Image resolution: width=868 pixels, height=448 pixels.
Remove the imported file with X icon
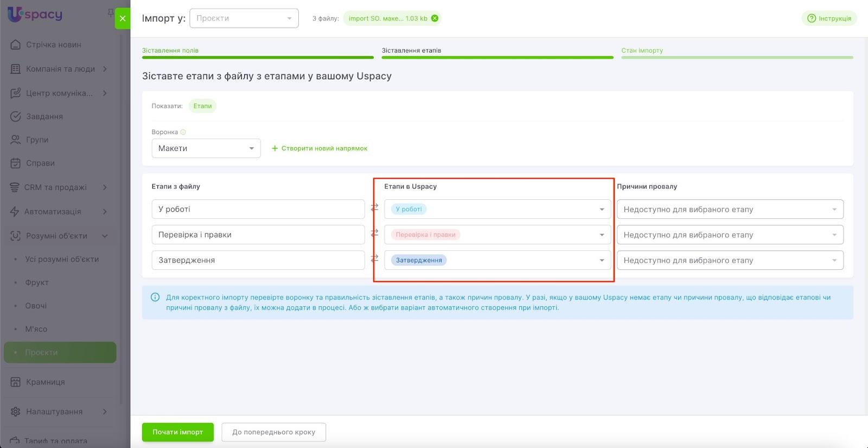pyautogui.click(x=435, y=18)
